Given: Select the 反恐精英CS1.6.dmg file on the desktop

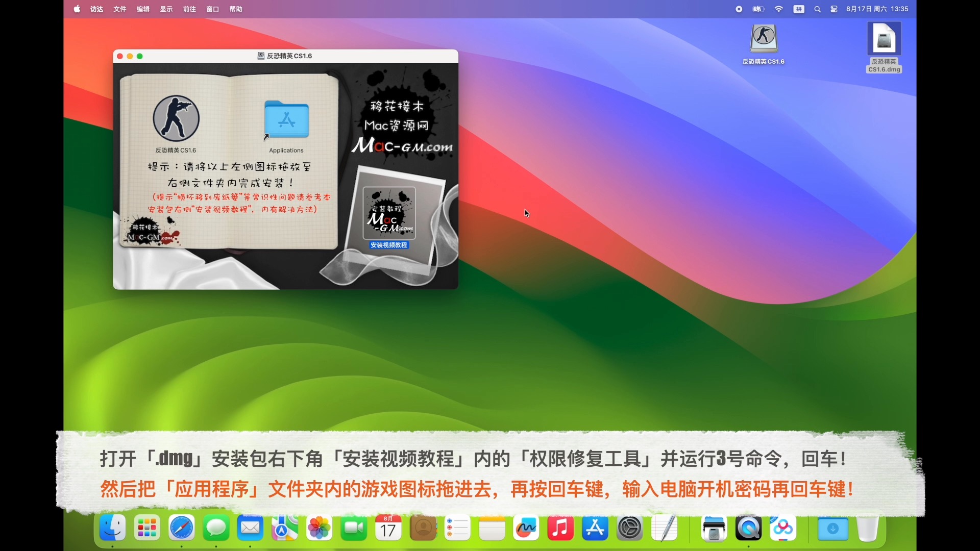Looking at the screenshot, I should click(x=884, y=39).
